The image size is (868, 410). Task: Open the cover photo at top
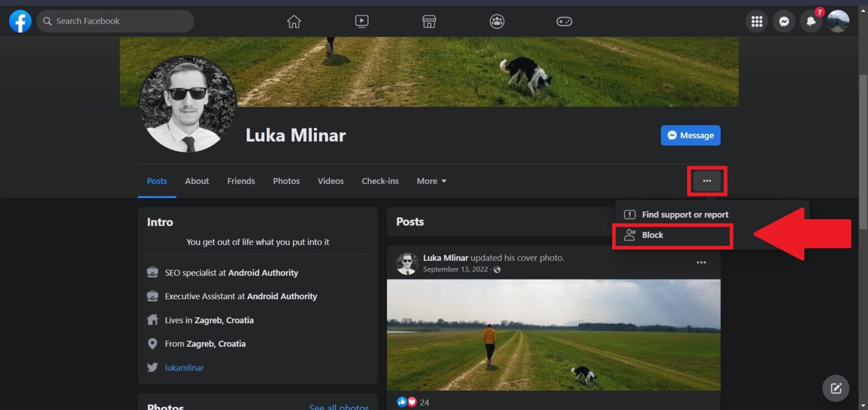429,72
